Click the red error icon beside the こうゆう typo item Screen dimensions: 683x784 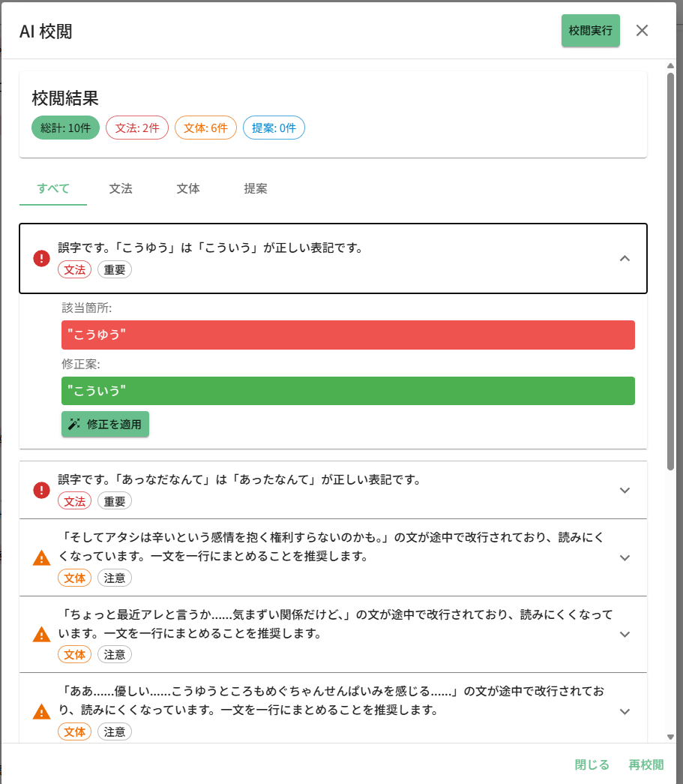[x=42, y=259]
